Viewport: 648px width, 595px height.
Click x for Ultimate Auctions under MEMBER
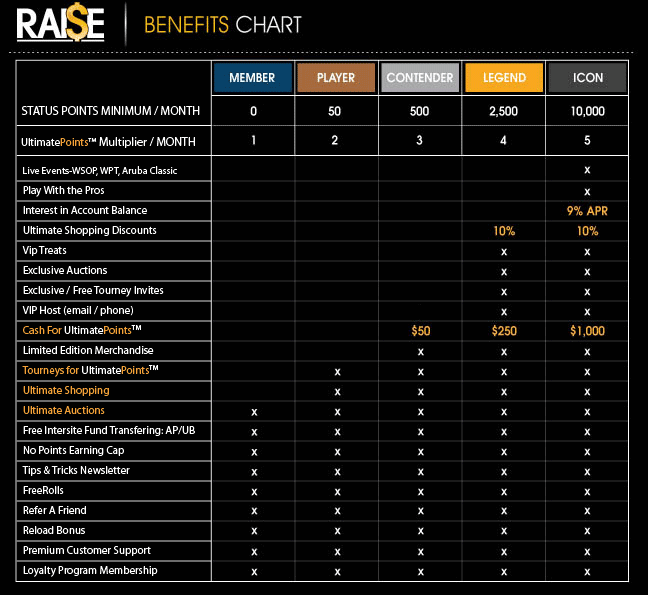(254, 412)
